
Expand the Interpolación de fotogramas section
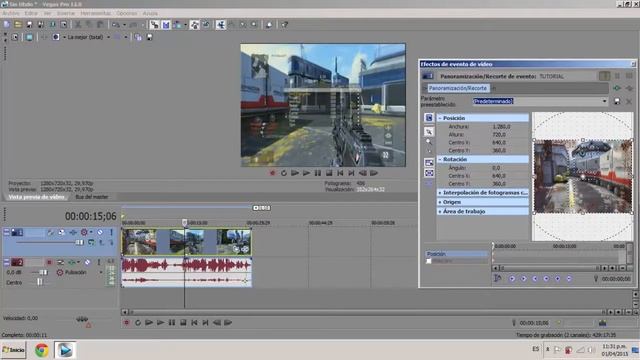(440, 192)
